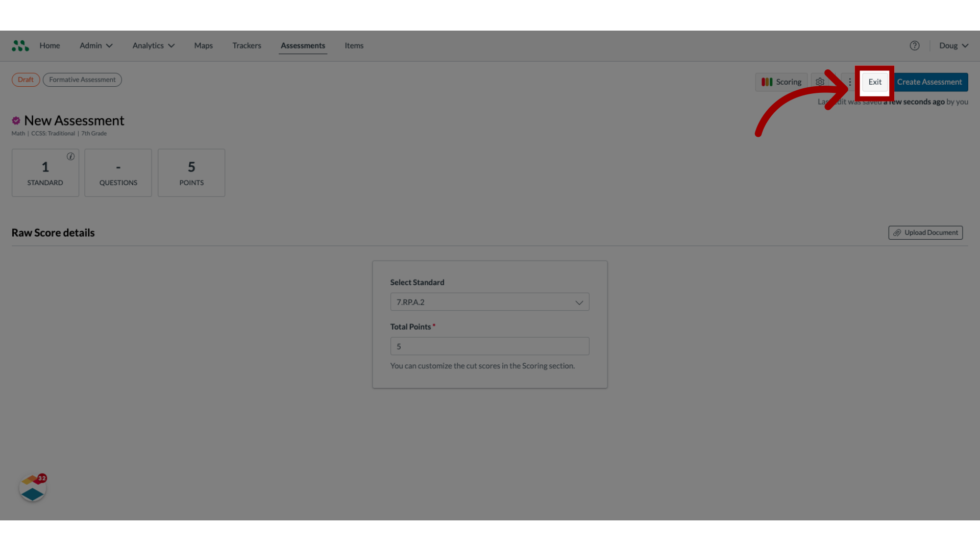Toggle Analytics dropdown menu open
This screenshot has height=551, width=980.
[153, 46]
